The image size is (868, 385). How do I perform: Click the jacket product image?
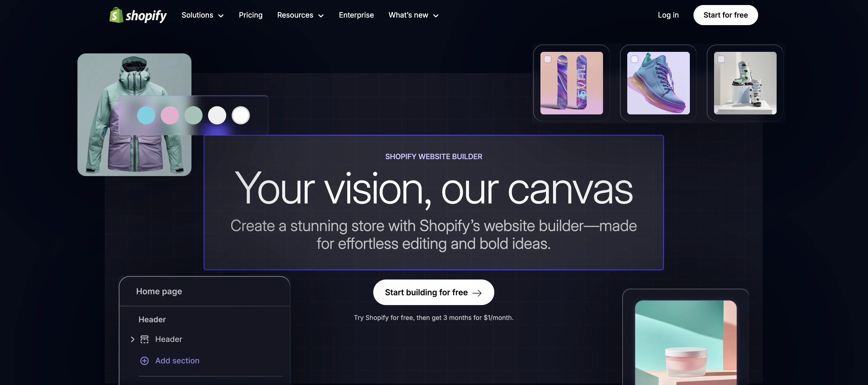pyautogui.click(x=134, y=115)
